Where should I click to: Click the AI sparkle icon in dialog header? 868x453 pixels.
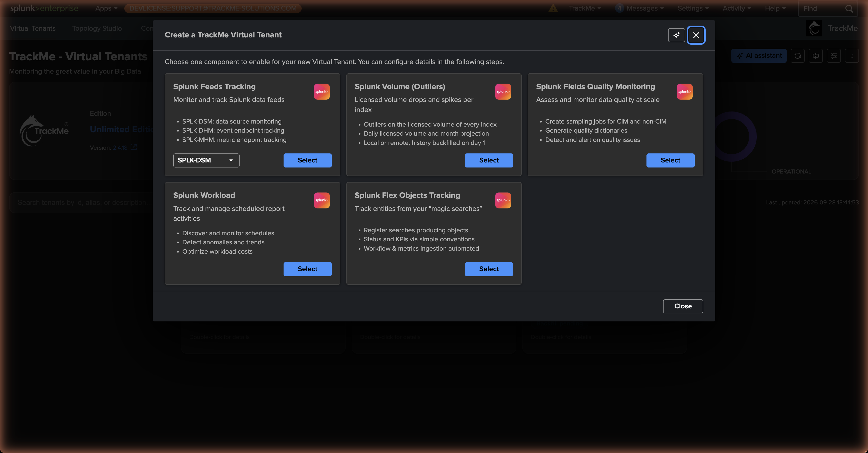pyautogui.click(x=676, y=35)
